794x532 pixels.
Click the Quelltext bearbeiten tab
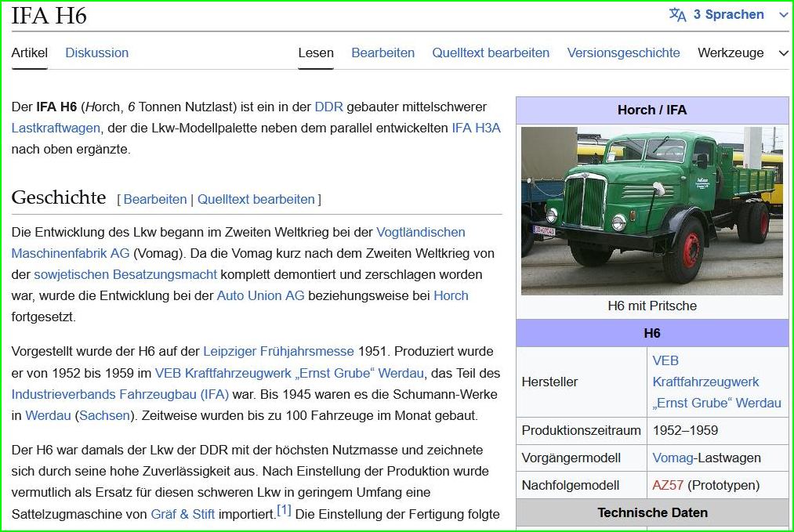[491, 53]
